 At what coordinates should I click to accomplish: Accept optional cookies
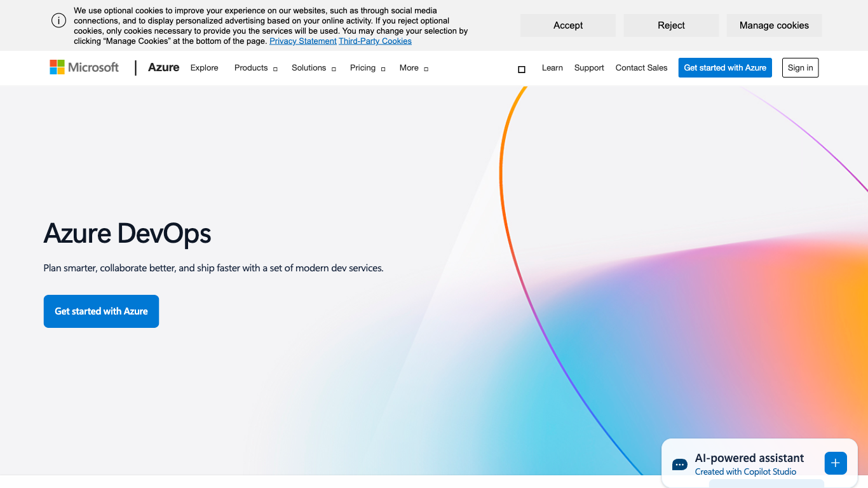pyautogui.click(x=568, y=25)
